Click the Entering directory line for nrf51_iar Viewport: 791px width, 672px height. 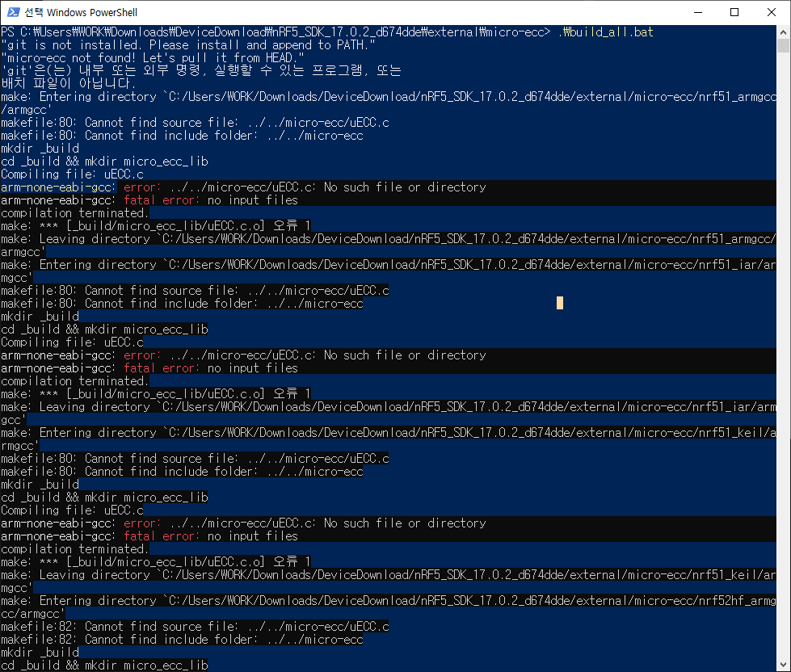[389, 271]
